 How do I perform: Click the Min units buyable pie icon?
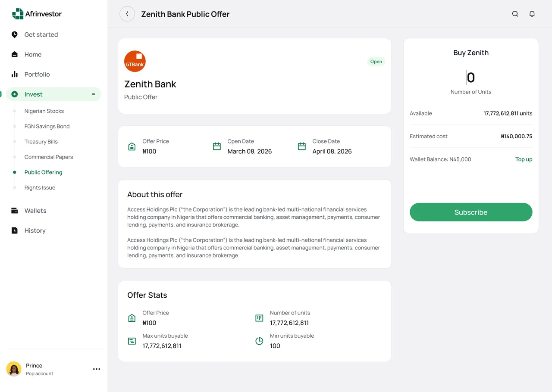pos(259,341)
